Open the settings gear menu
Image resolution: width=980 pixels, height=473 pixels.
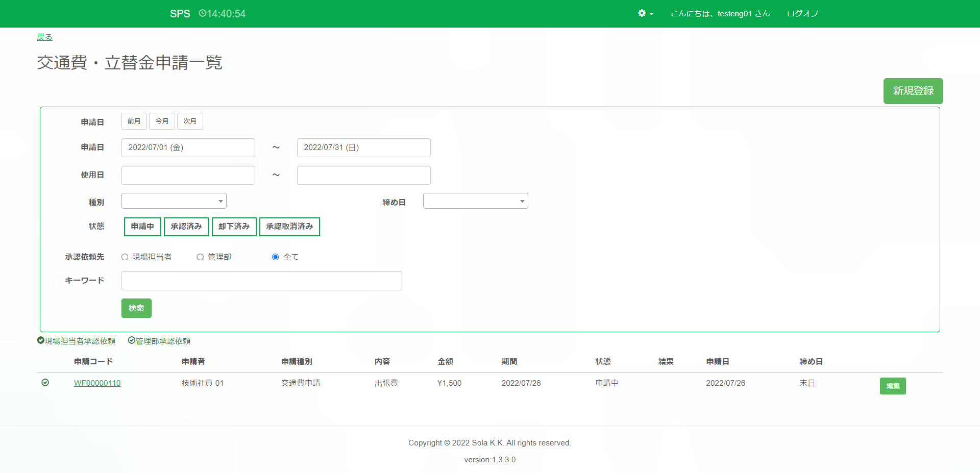tap(645, 14)
